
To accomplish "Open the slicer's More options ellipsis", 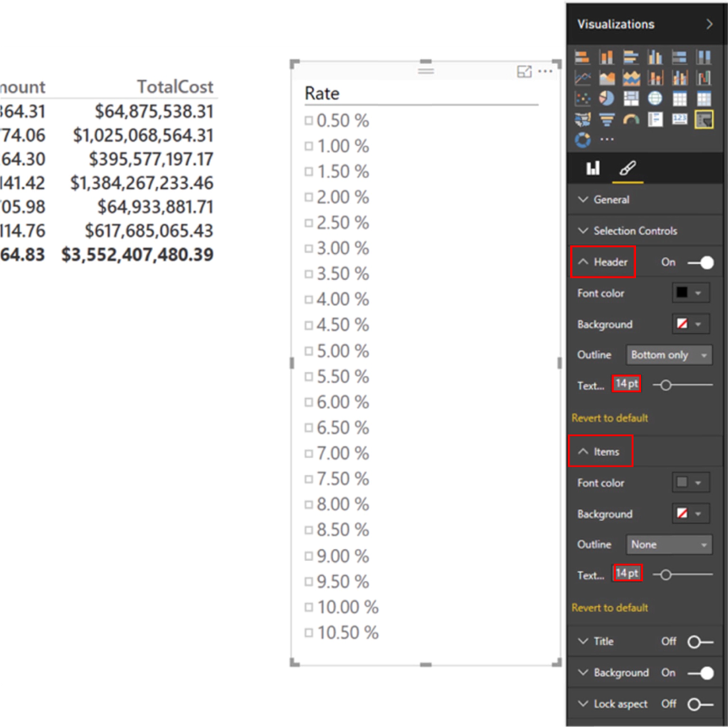I will [545, 72].
